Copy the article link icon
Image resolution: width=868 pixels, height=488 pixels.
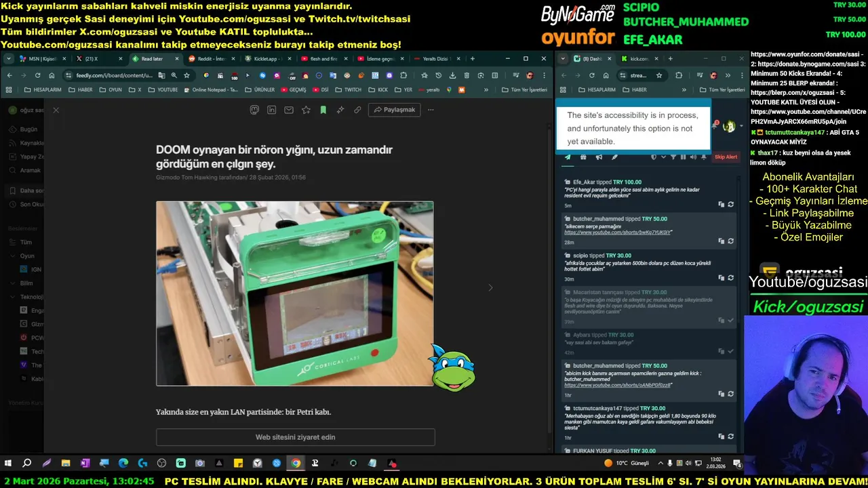pos(357,110)
